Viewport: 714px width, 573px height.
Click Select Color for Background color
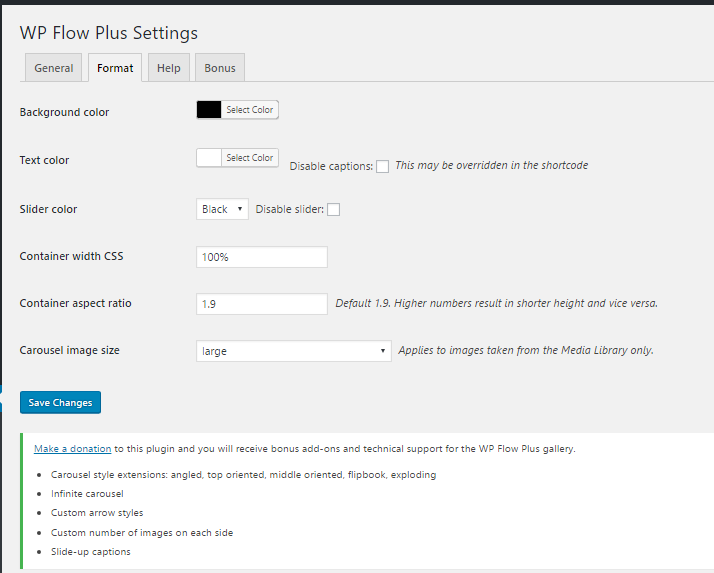[x=250, y=110]
